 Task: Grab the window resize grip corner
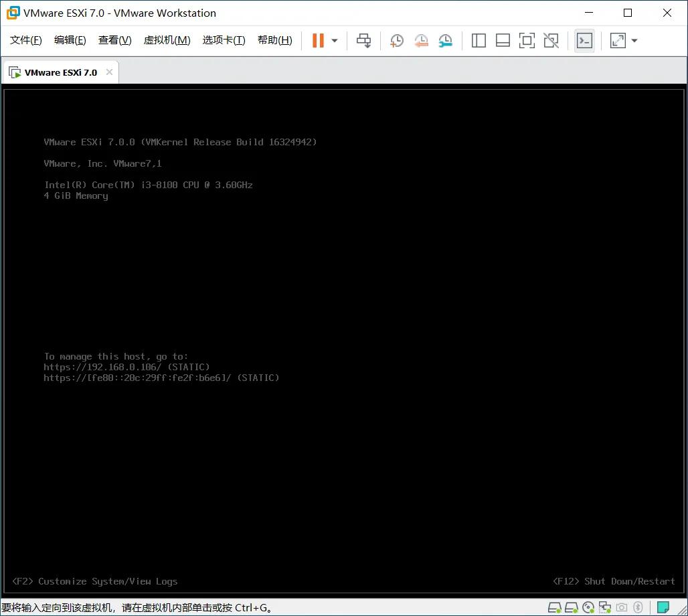(682, 609)
